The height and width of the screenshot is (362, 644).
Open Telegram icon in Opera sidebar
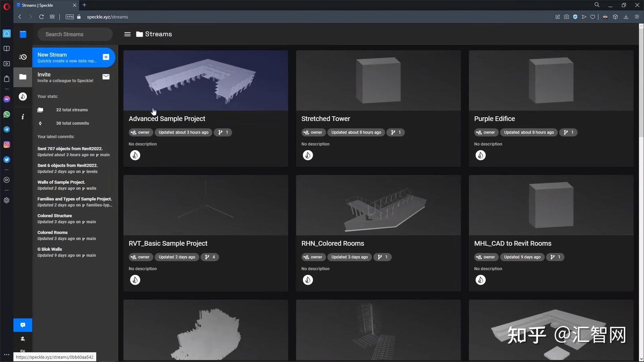tap(7, 130)
